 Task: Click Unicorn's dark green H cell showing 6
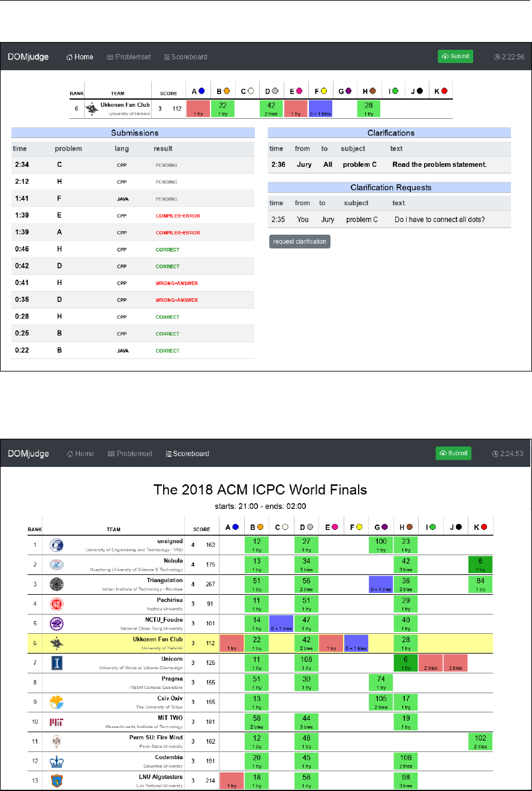pyautogui.click(x=406, y=663)
